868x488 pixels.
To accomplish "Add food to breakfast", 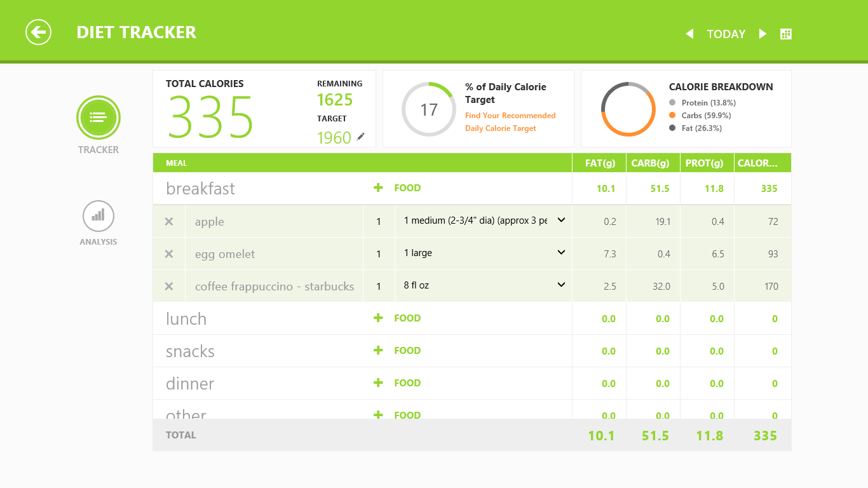I will click(x=397, y=188).
